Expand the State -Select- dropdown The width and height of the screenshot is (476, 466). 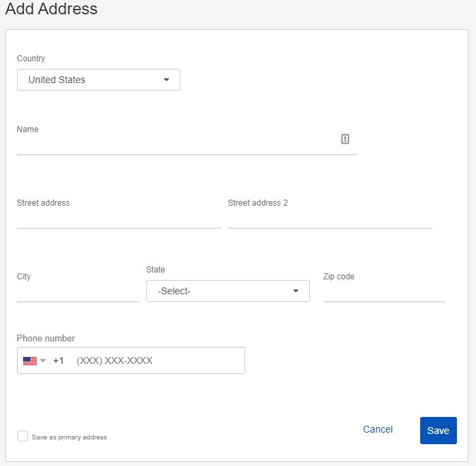228,291
